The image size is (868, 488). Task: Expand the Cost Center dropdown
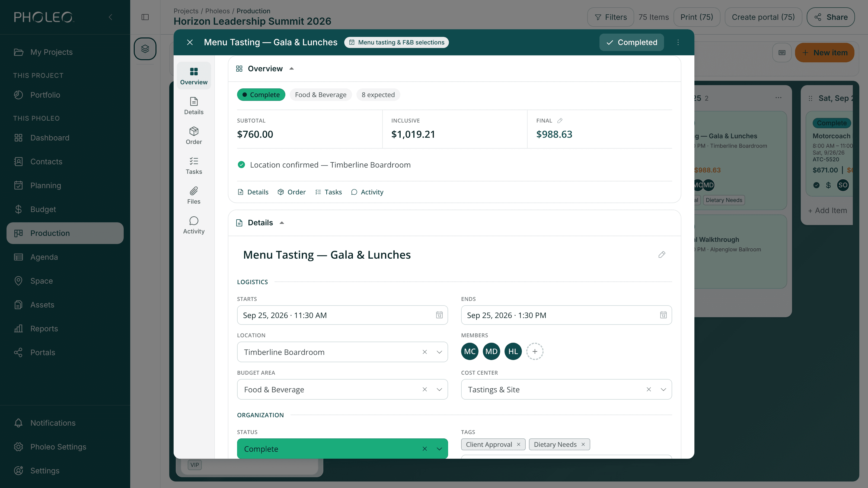tap(663, 389)
